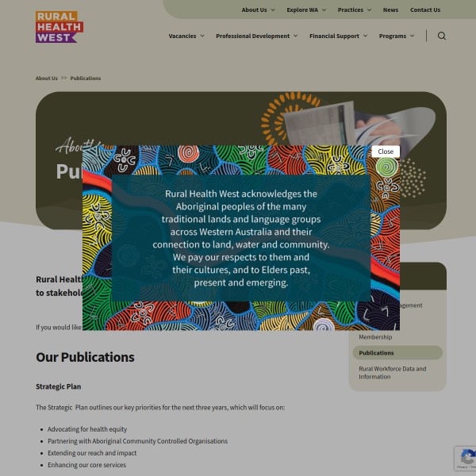Open the Contact Us menu item
476x476 pixels.
point(425,10)
